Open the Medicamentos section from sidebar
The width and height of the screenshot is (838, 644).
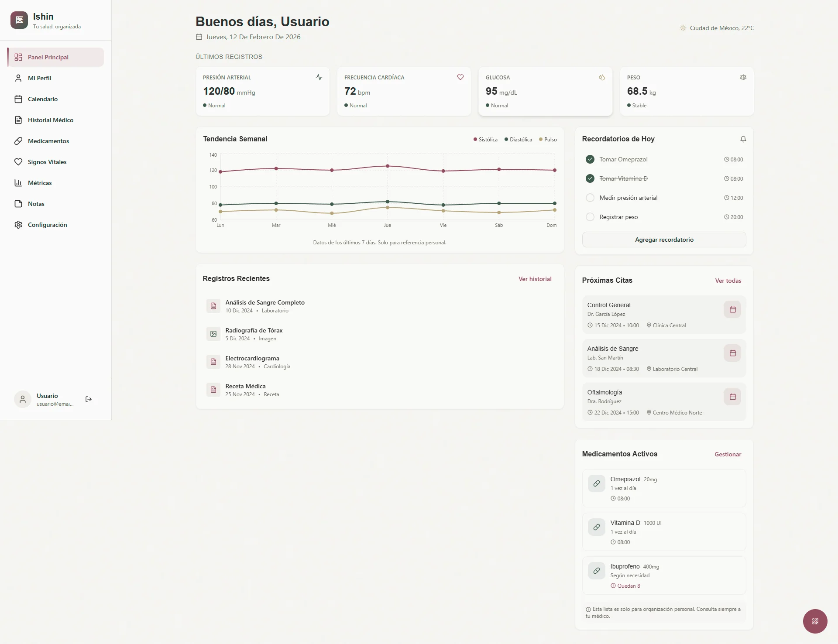[x=48, y=140]
